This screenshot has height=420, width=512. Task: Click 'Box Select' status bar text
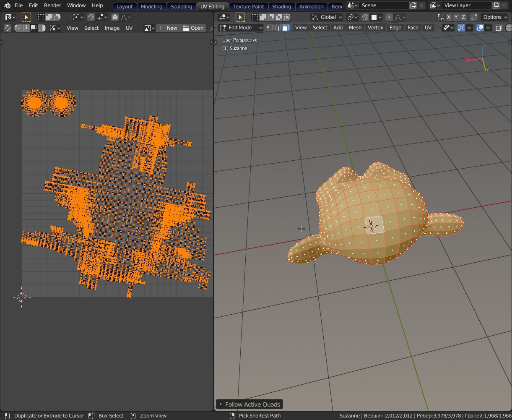click(x=111, y=416)
